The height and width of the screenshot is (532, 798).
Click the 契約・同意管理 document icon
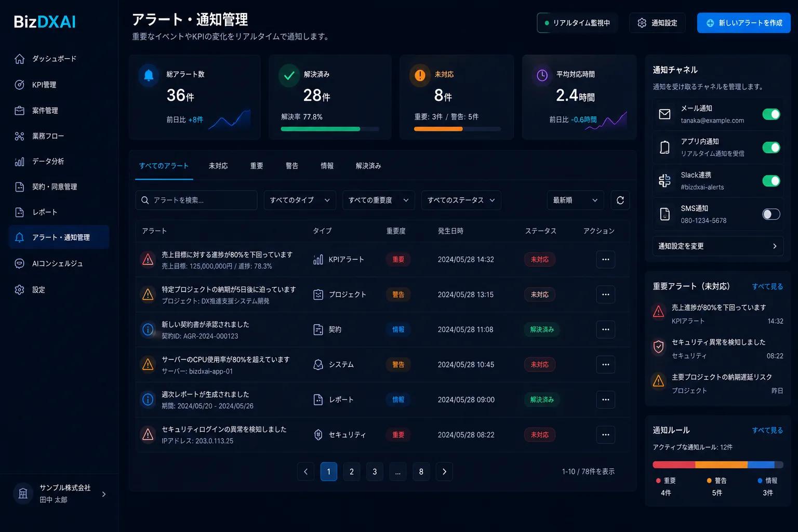pyautogui.click(x=20, y=187)
